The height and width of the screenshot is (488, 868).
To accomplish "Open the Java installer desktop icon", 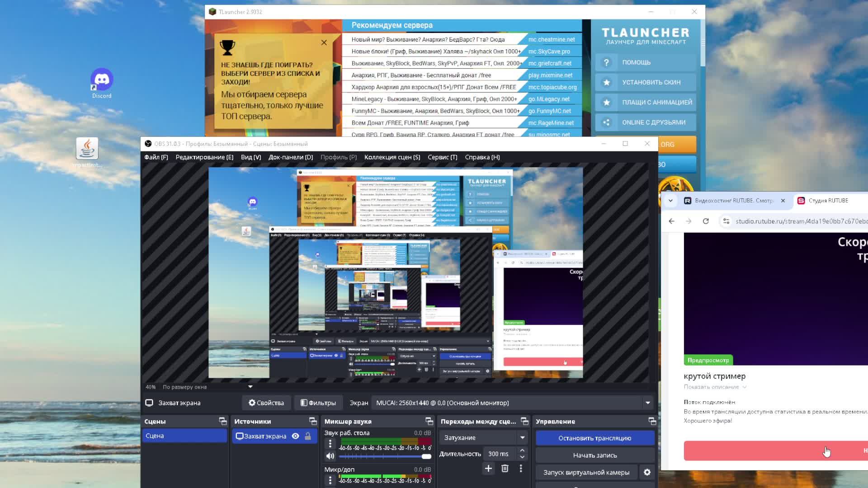I will [87, 153].
